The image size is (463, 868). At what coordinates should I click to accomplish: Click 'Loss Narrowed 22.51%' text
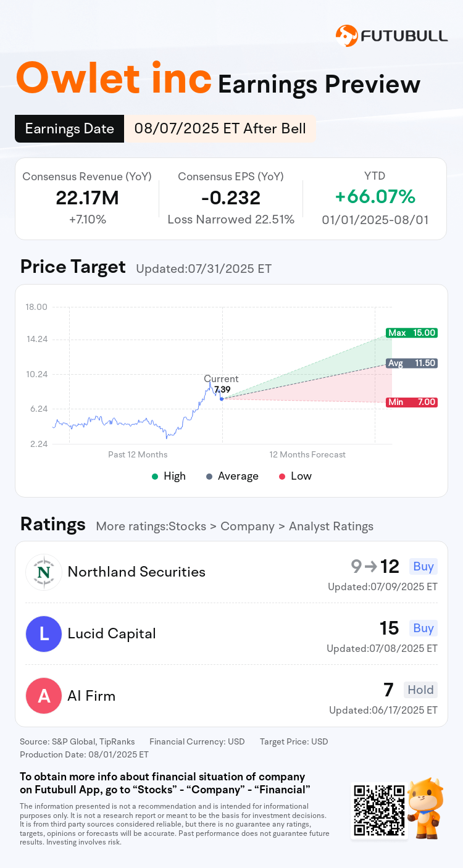[231, 219]
